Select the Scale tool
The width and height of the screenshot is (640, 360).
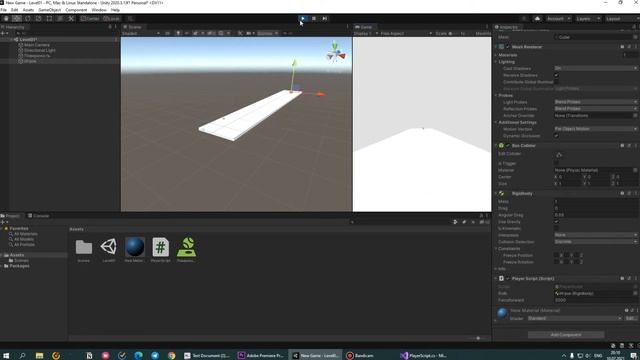coord(38,18)
